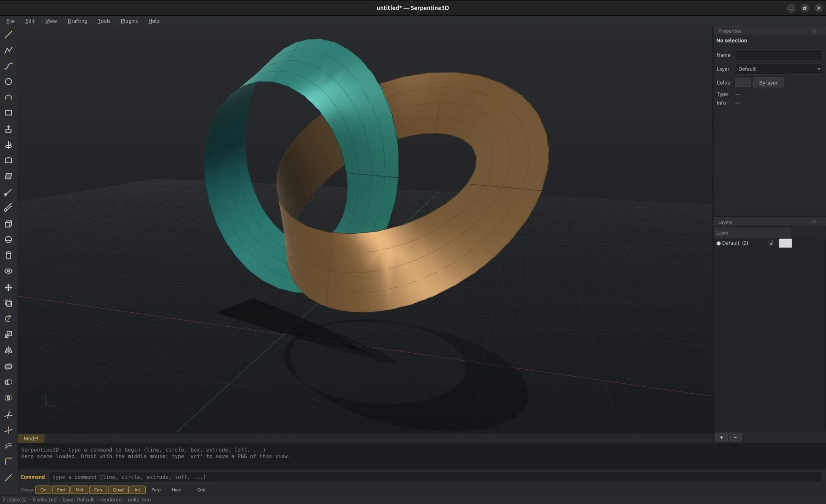Viewport: 826px width, 504px height.
Task: Select the Torus tool
Action: (x=8, y=271)
